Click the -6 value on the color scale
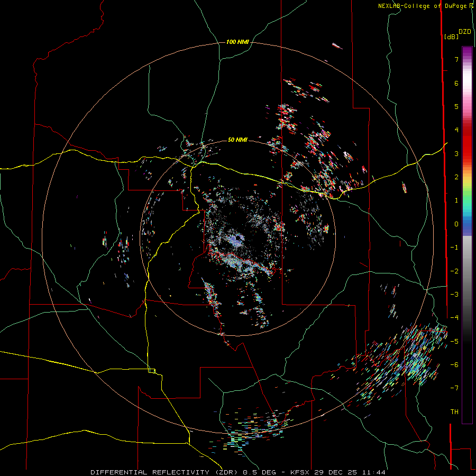 [454, 365]
